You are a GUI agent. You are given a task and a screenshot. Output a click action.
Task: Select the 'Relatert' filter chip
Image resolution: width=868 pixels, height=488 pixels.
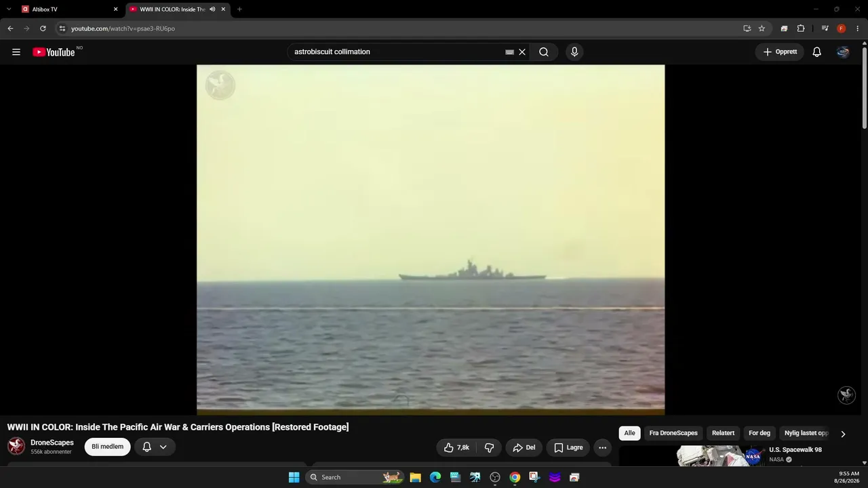coord(723,433)
